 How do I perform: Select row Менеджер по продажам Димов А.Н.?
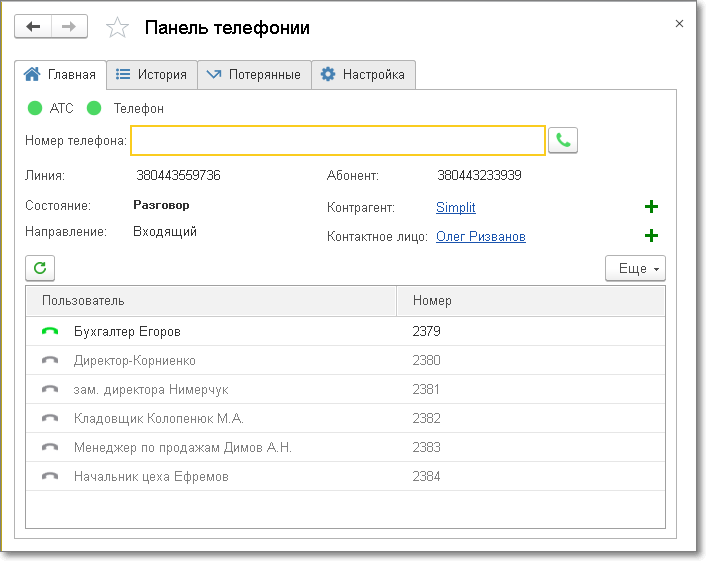[183, 448]
